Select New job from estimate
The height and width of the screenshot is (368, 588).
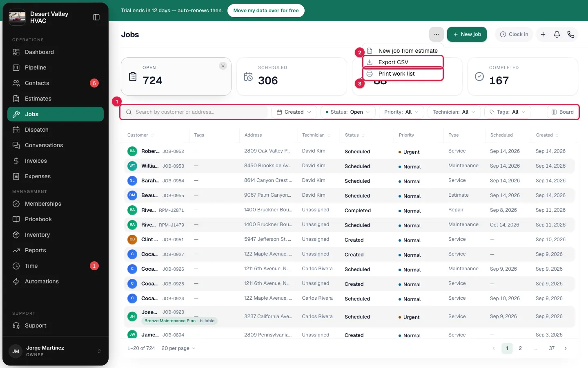point(403,51)
